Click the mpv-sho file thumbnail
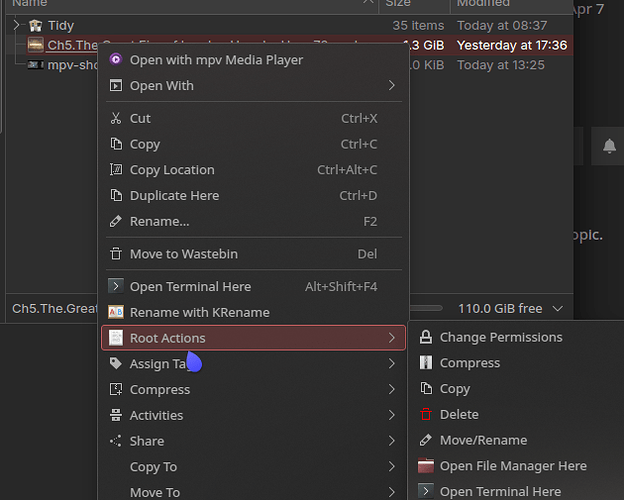Image resolution: width=624 pixels, height=500 pixels. (x=35, y=64)
